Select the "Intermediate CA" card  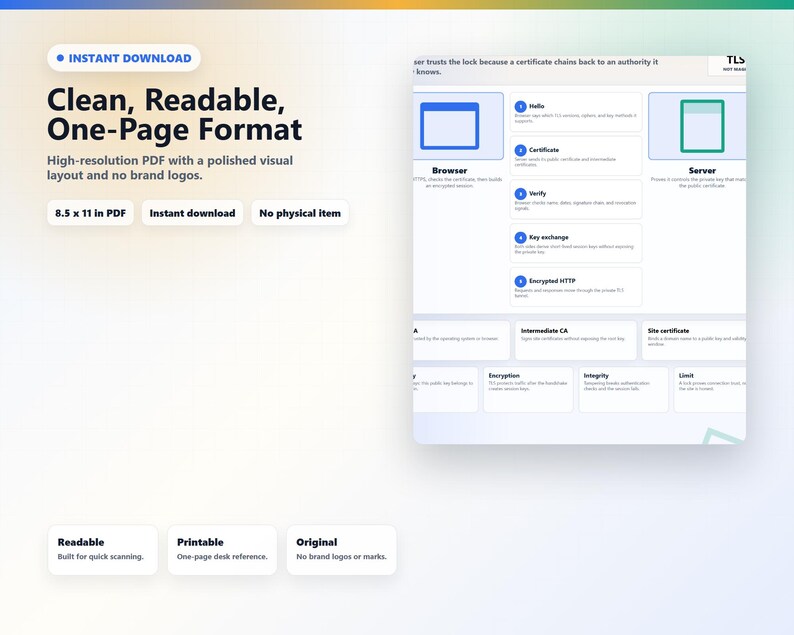(576, 340)
